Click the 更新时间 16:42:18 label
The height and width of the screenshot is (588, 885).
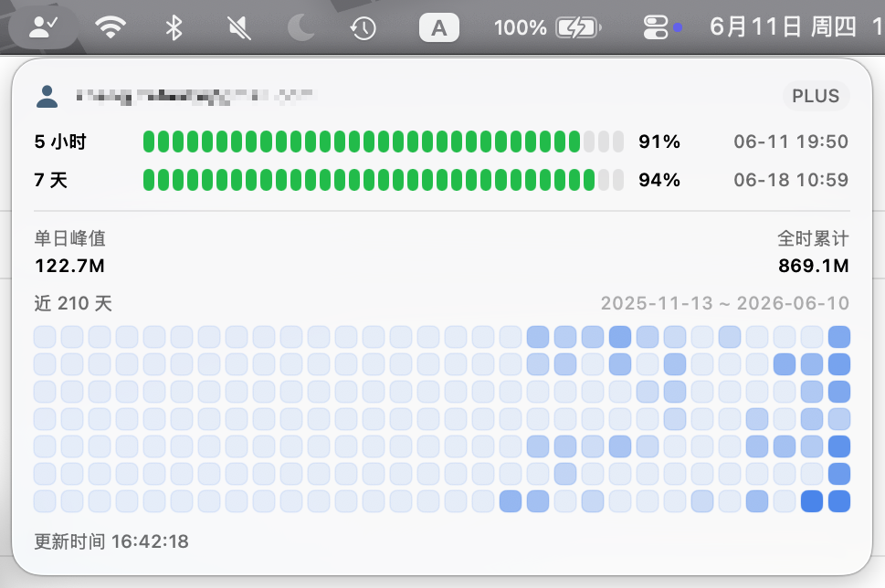pyautogui.click(x=111, y=541)
